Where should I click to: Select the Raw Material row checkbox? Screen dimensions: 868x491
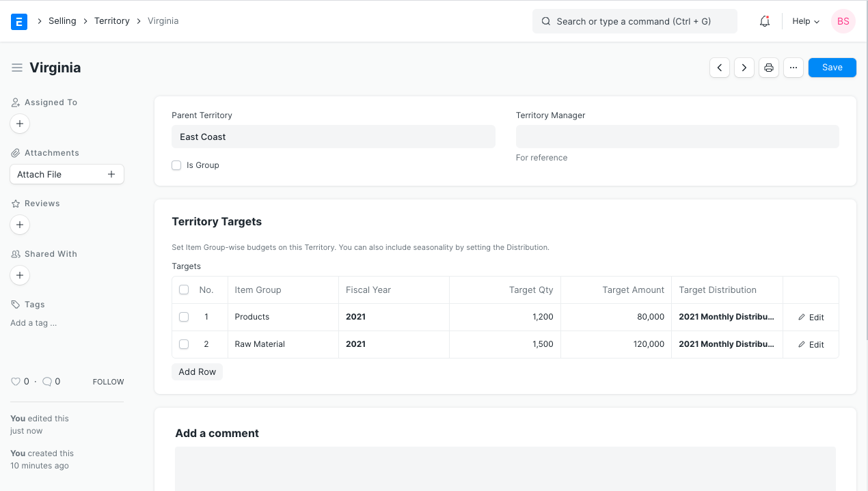[x=184, y=344]
